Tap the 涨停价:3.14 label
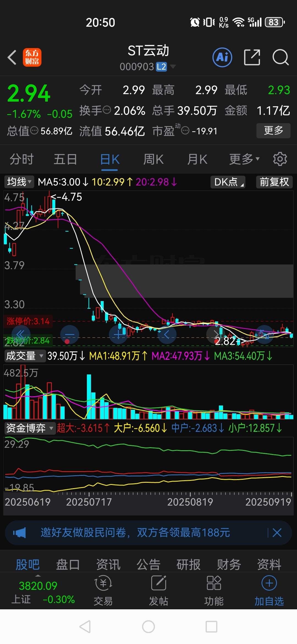297x644 pixels. (28, 321)
